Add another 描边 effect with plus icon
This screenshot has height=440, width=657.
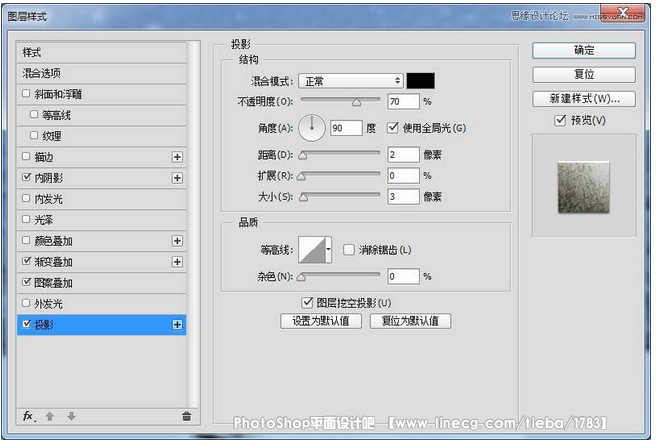[x=177, y=157]
